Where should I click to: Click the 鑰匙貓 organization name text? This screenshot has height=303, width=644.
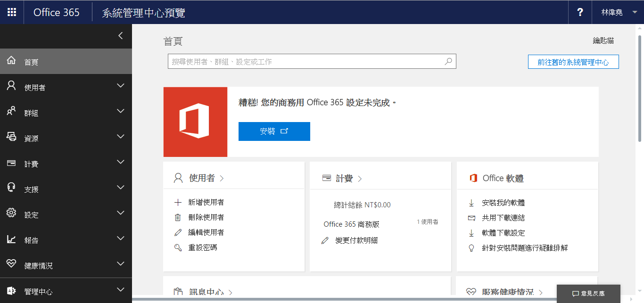tap(603, 41)
